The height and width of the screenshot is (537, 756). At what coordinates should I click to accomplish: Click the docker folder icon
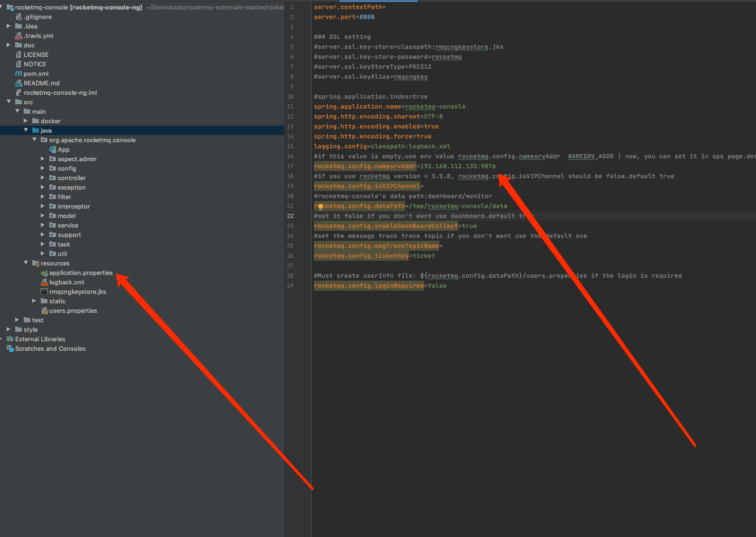pos(36,121)
